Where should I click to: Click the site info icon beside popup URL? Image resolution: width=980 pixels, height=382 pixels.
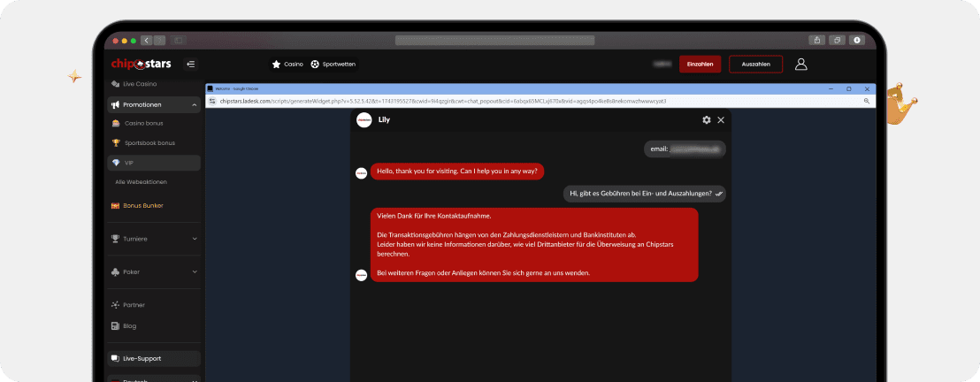212,102
